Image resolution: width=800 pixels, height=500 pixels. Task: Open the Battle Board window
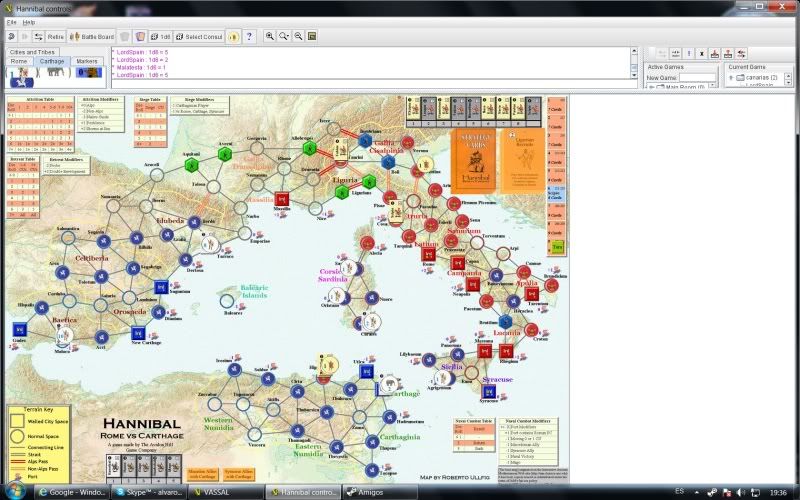coord(92,37)
